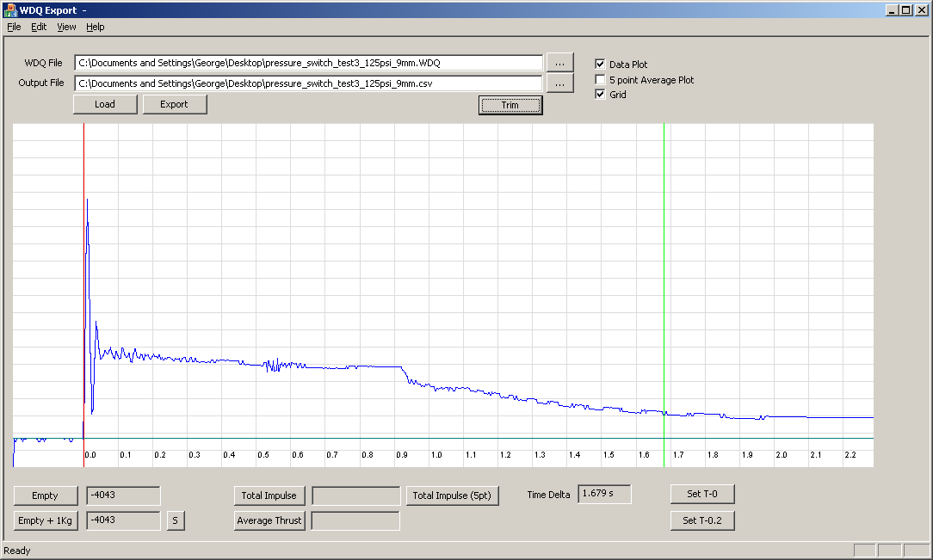Click the 2.2 time axis label

(850, 455)
